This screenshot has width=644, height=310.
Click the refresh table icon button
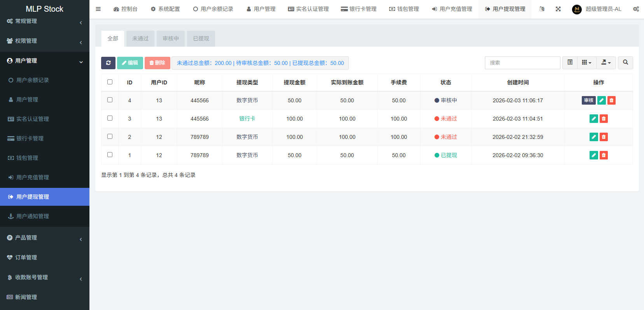point(108,63)
